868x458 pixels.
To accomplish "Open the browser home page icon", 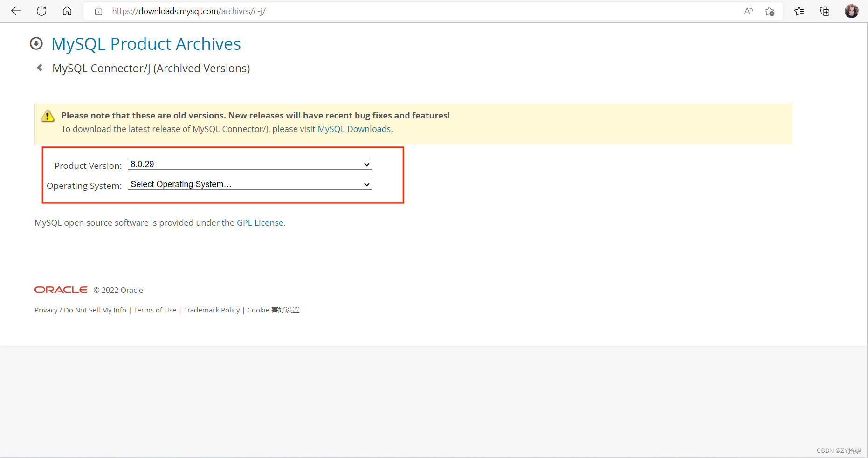I will point(67,11).
